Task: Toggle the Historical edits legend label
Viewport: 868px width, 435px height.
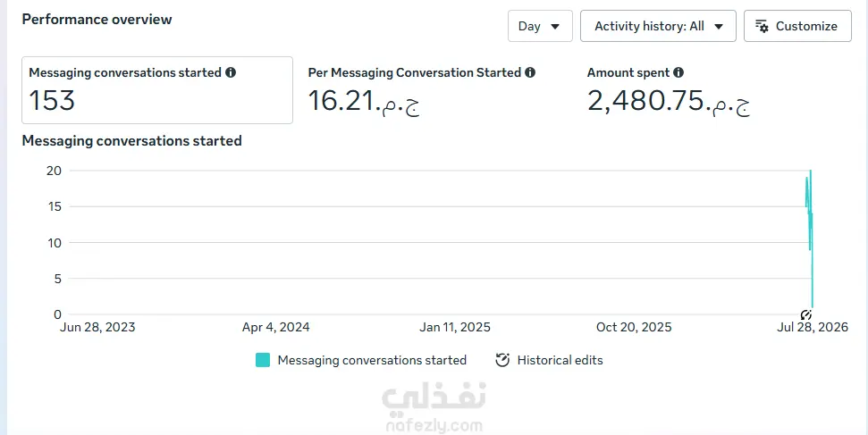Action: [x=560, y=360]
